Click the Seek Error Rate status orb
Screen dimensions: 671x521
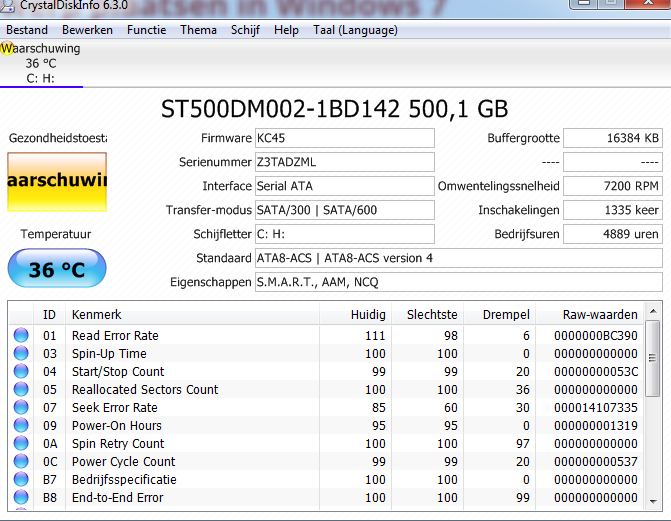click(21, 407)
